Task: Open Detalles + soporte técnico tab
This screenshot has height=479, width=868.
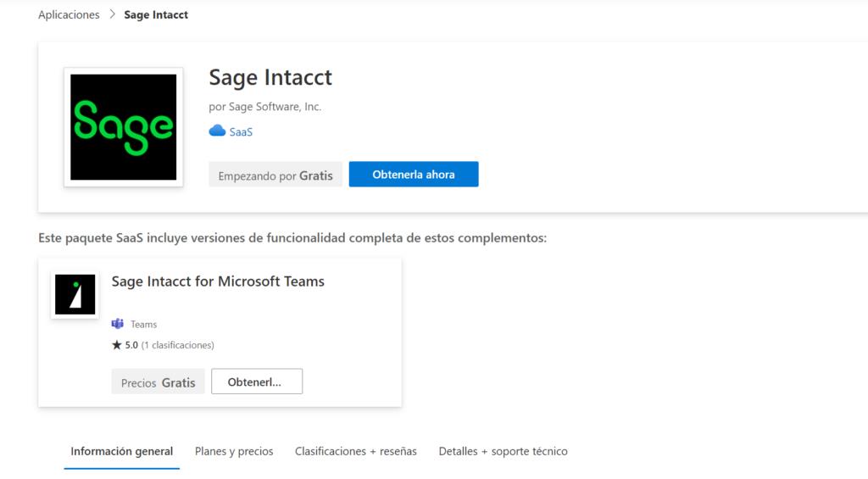Action: pos(503,451)
